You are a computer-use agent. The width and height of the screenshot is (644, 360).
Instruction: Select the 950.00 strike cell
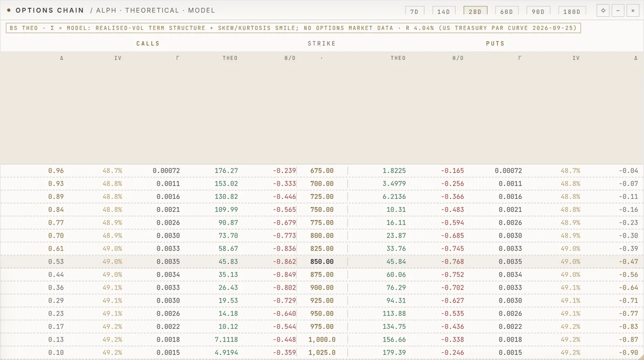pyautogui.click(x=322, y=314)
